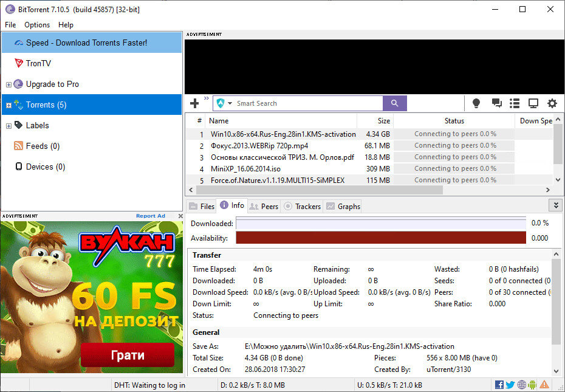
Task: Click the Devices phone icon
Action: click(19, 167)
